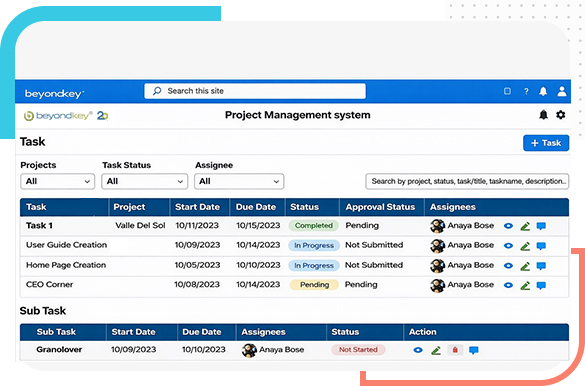The height and width of the screenshot is (386, 585).
Task: Sort by tasks table Start Date header
Action: (x=197, y=207)
